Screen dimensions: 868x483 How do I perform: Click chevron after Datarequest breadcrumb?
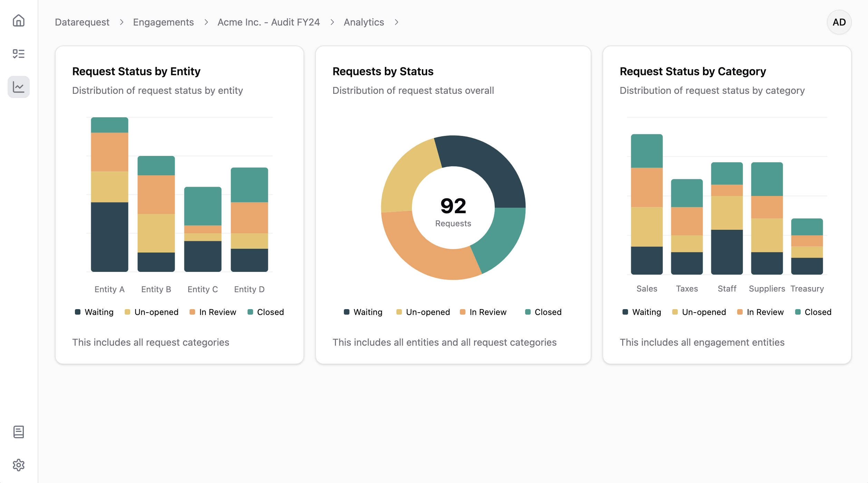[x=122, y=22]
